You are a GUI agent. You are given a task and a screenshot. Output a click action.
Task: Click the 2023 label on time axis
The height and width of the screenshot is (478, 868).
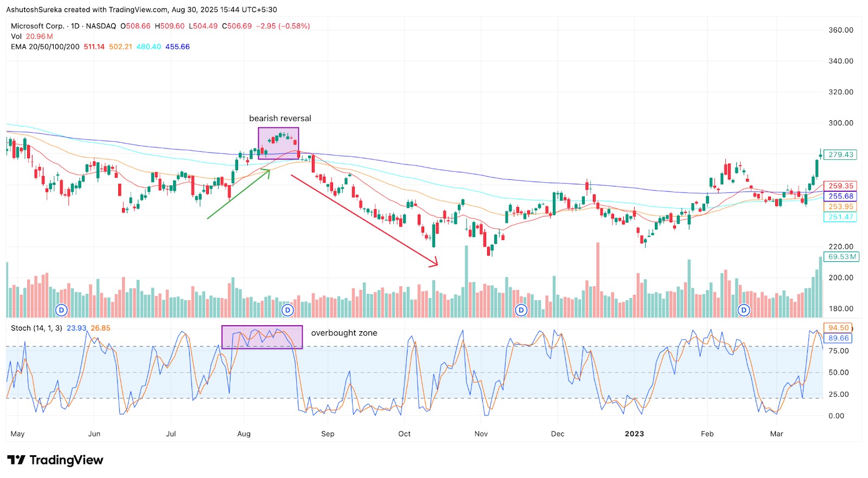click(634, 434)
